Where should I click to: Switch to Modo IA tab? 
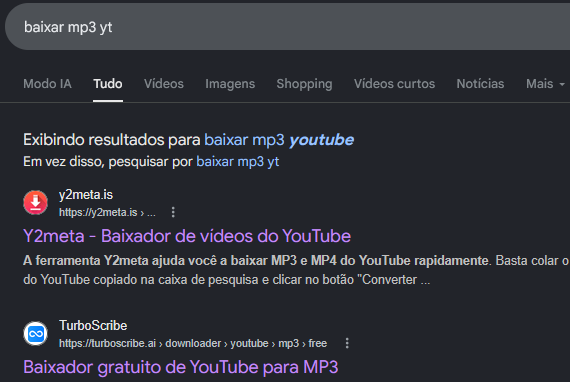click(47, 84)
